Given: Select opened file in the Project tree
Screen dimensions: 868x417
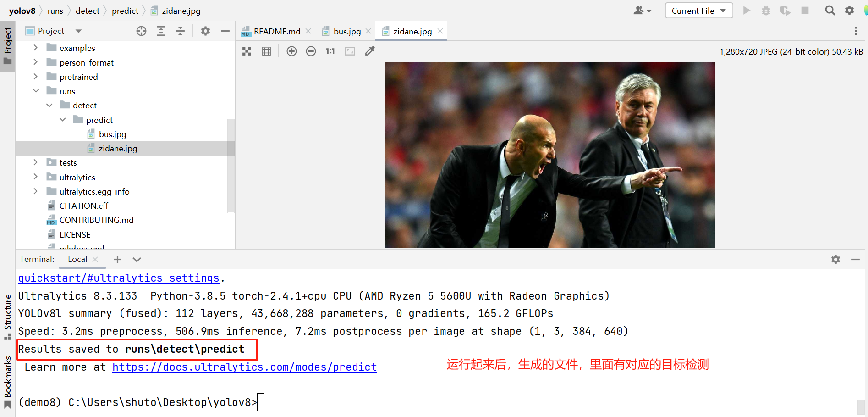Looking at the screenshot, I should (141, 31).
